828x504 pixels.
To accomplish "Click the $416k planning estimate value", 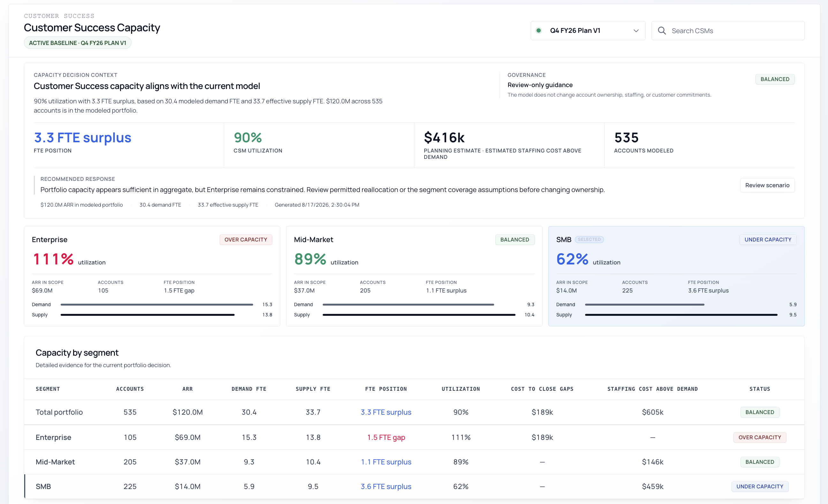I will [444, 138].
